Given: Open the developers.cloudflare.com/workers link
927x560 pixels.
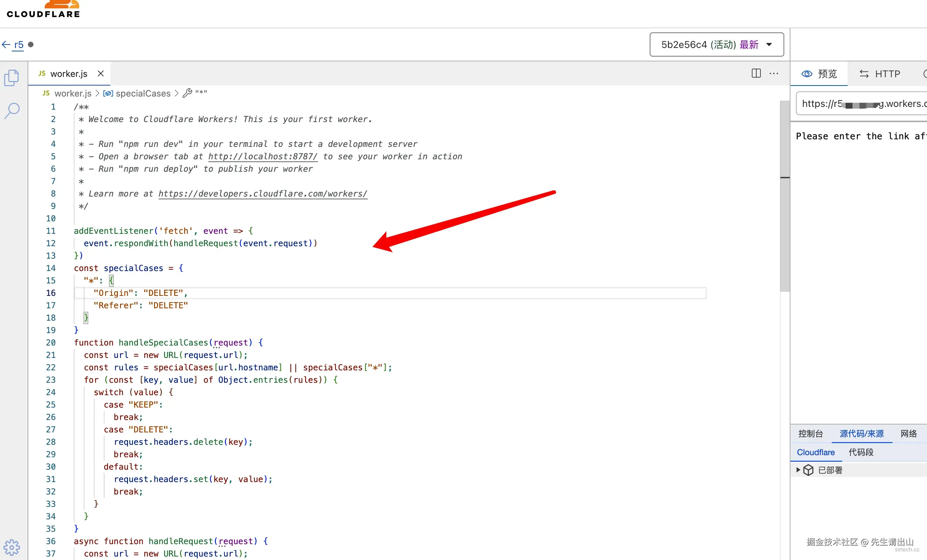Looking at the screenshot, I should pyautogui.click(x=262, y=194).
